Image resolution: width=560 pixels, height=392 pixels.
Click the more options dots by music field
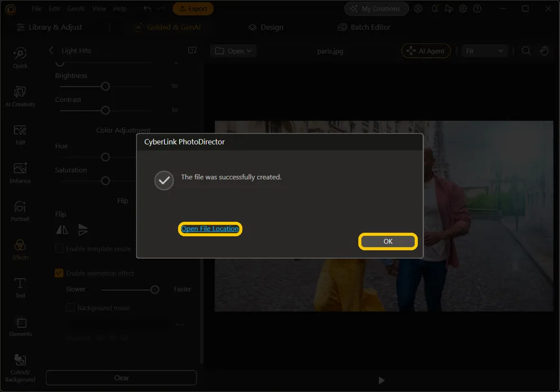(180, 325)
